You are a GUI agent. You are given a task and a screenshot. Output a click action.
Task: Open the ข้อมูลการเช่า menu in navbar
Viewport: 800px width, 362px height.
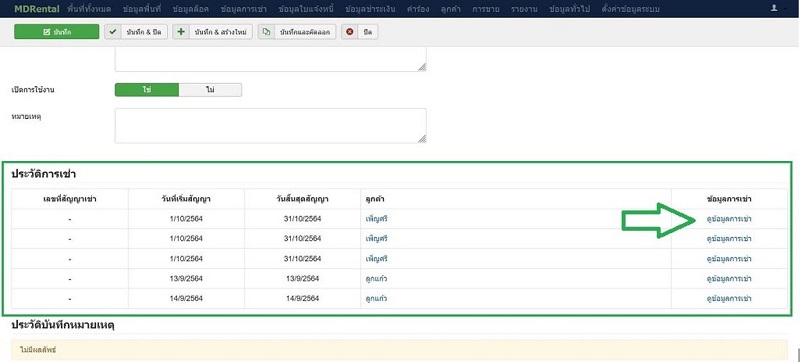244,9
